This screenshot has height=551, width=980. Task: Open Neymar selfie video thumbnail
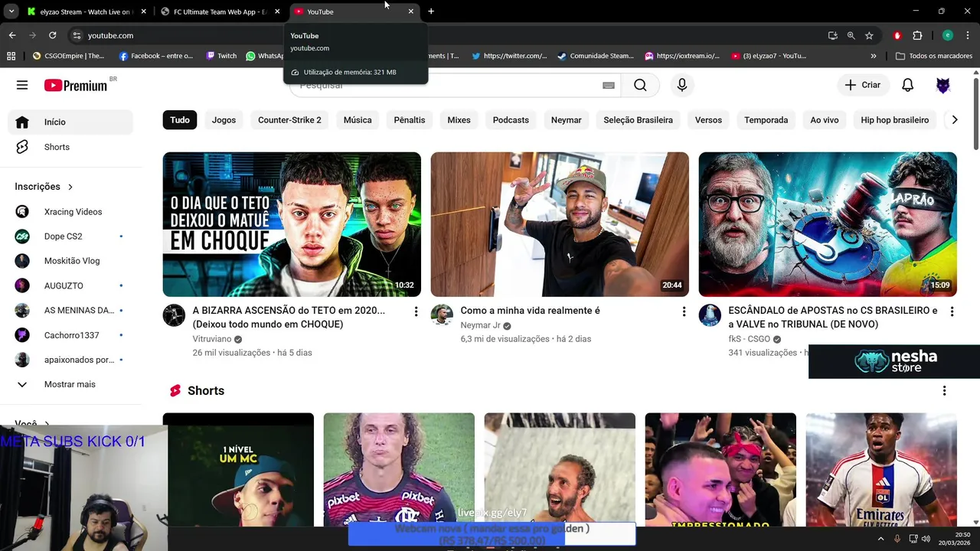(560, 224)
